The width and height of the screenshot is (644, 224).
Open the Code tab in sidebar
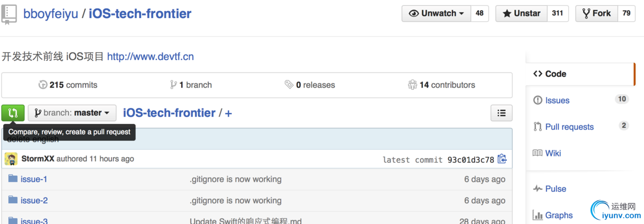point(555,74)
